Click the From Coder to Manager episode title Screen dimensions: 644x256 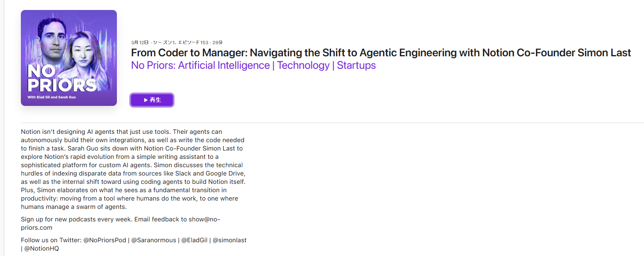tap(381, 53)
